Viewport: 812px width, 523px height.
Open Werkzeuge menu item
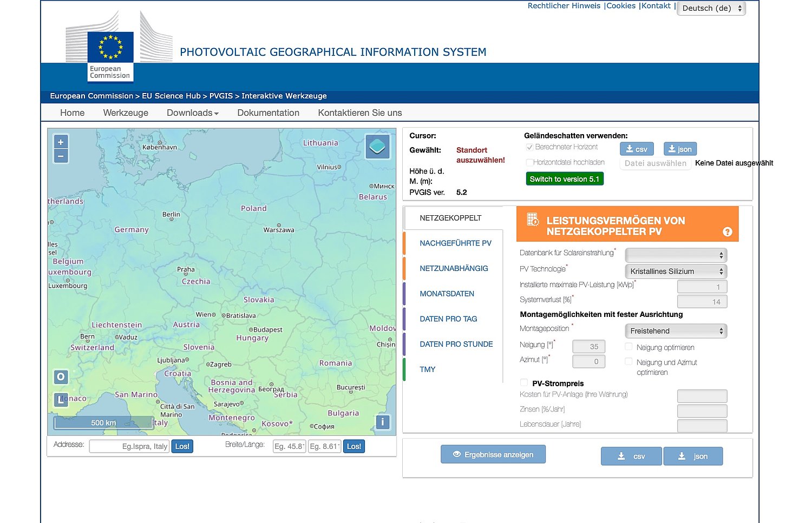(126, 112)
